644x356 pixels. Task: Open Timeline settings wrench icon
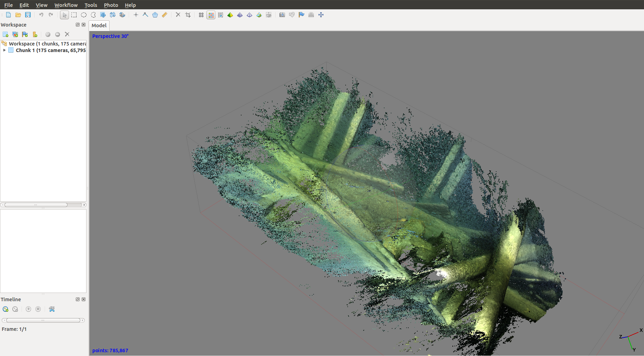click(52, 309)
